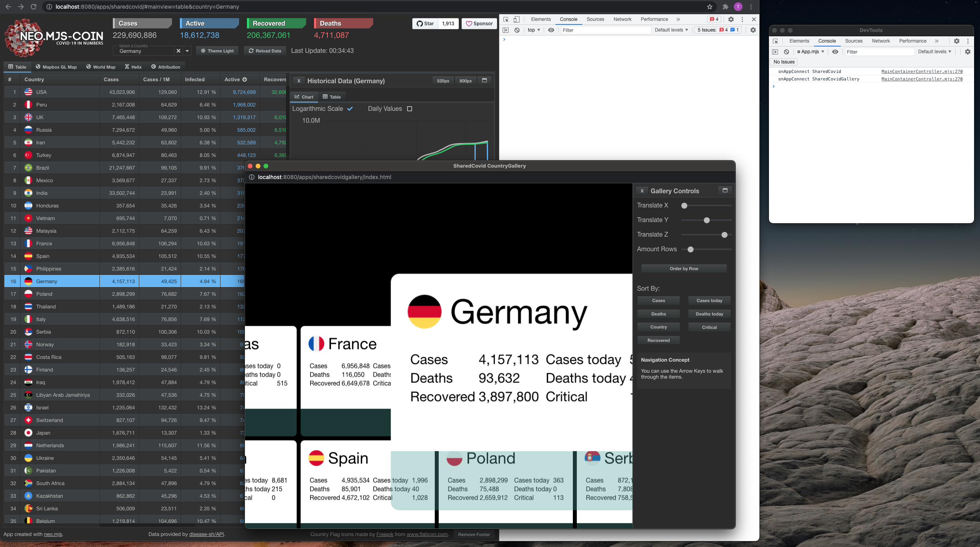Click the 5 Issues indicator in docked DevTools
Screen dimensions: 980x547
coord(718,30)
